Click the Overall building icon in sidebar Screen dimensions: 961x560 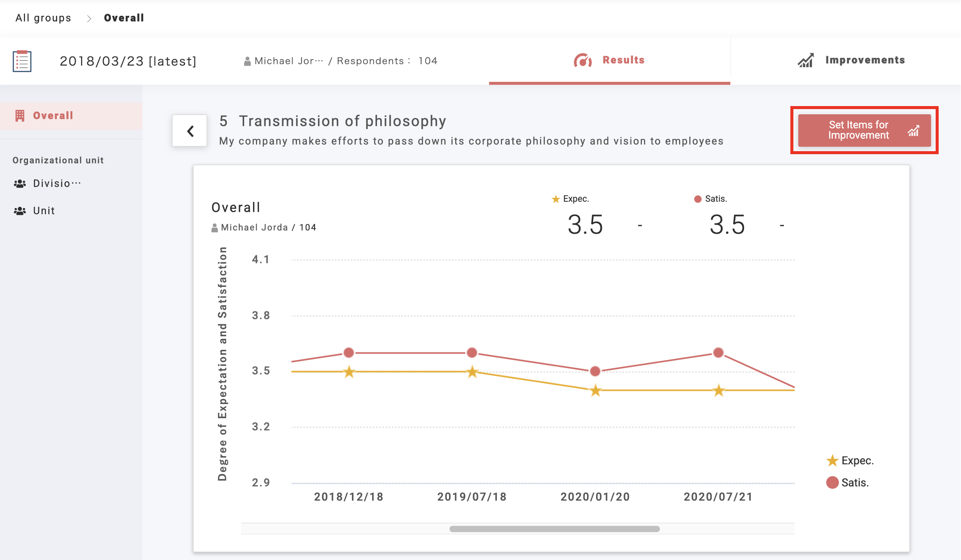[20, 116]
